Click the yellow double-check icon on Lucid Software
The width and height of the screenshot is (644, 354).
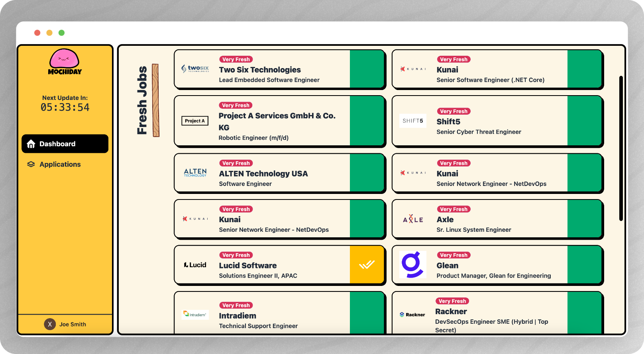pyautogui.click(x=367, y=264)
